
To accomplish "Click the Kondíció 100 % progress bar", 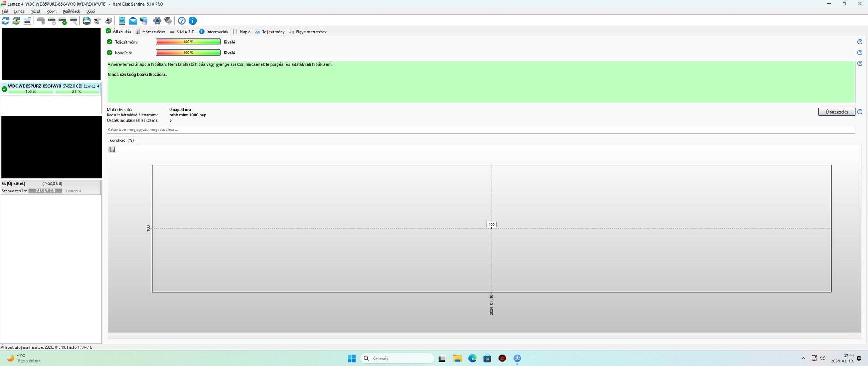I will pyautogui.click(x=188, y=53).
